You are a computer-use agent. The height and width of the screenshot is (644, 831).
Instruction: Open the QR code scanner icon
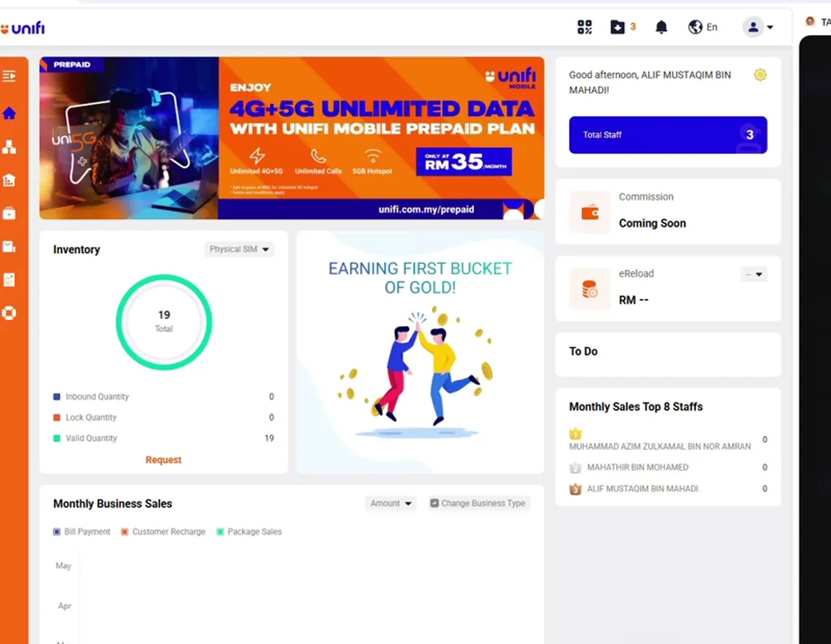(x=585, y=27)
